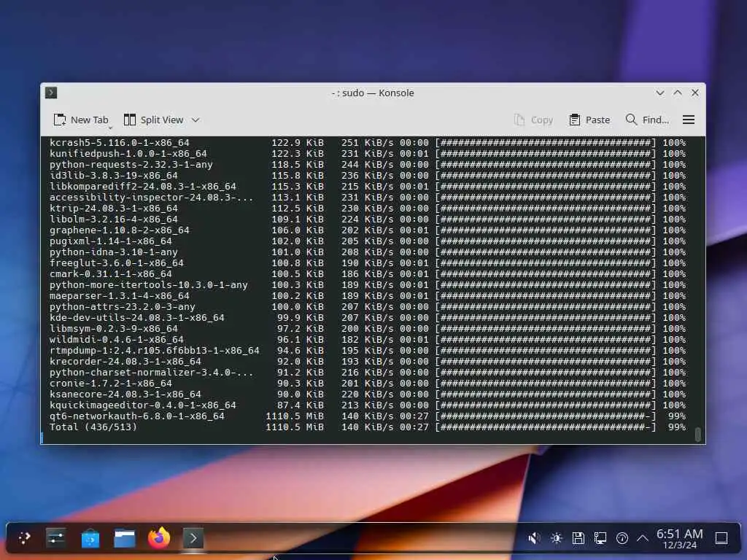The image size is (747, 560).
Task: Click the Paste button in toolbar
Action: 589,120
